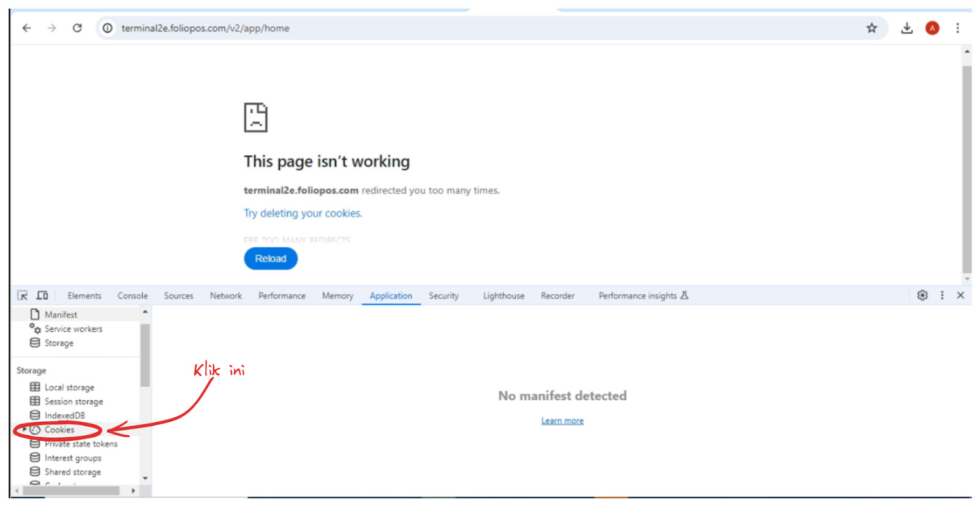The image size is (980, 507).
Task: Click sidebar scroll up arrow
Action: tap(145, 312)
